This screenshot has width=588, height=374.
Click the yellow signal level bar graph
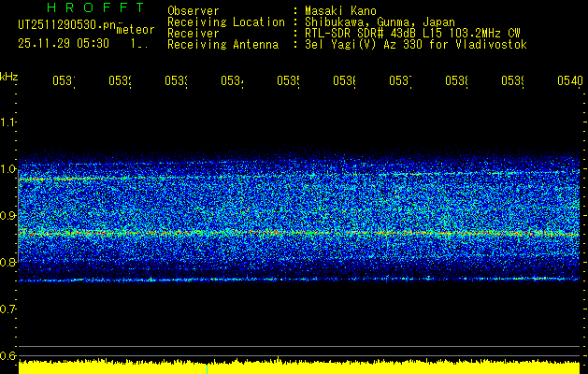tap(299, 367)
